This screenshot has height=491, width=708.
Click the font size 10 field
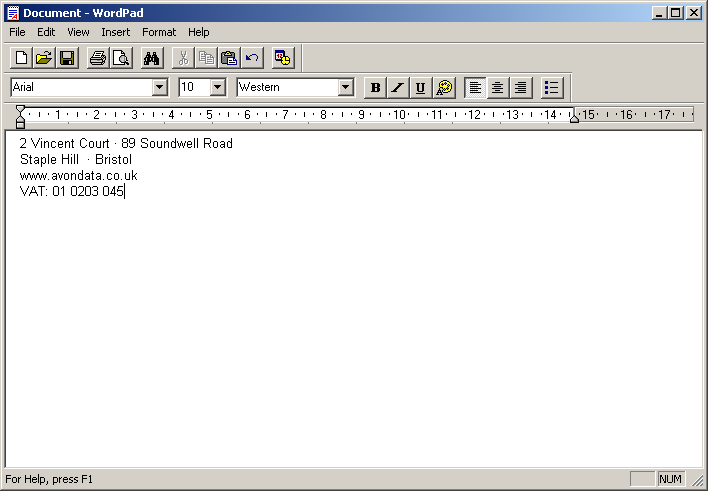tap(195, 87)
